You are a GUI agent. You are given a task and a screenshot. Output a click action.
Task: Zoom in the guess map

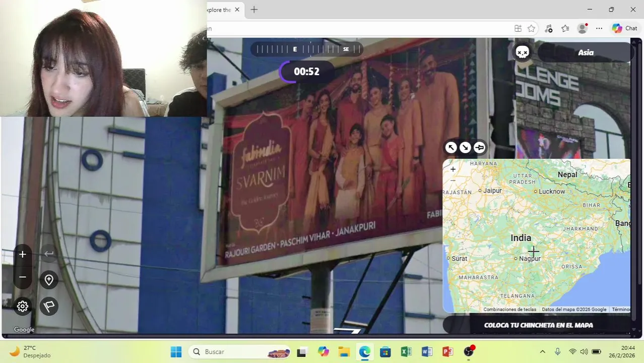coord(453,169)
